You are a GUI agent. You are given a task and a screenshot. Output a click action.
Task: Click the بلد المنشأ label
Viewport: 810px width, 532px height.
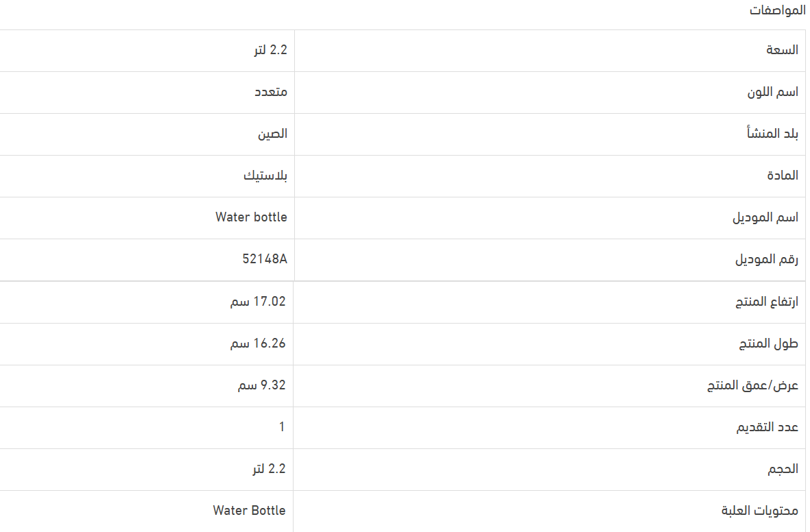tap(772, 134)
